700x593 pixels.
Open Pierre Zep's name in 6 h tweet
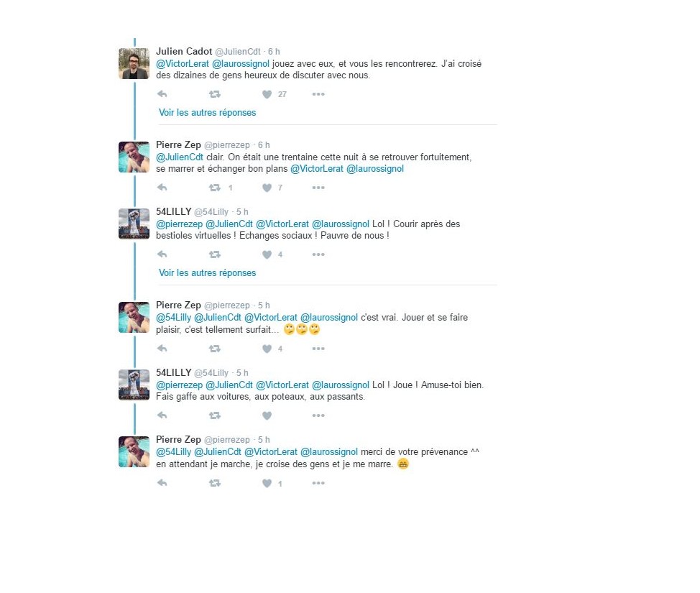click(178, 145)
